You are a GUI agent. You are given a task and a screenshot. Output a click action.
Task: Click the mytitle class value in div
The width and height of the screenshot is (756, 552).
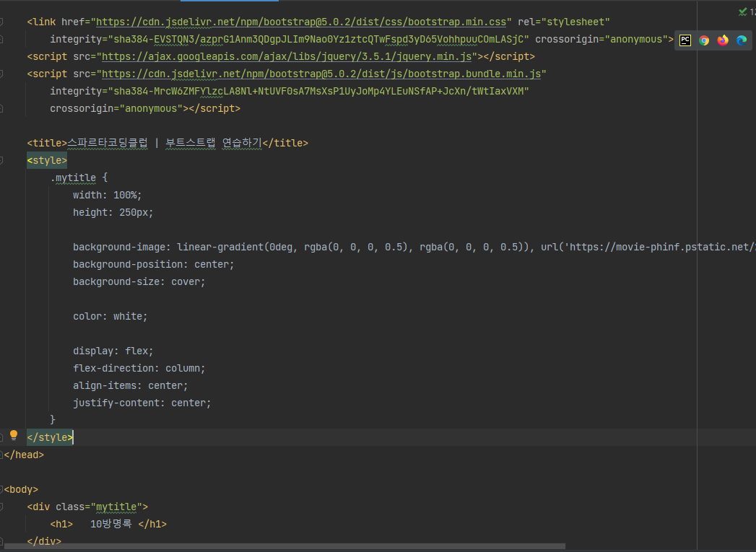[x=116, y=507]
